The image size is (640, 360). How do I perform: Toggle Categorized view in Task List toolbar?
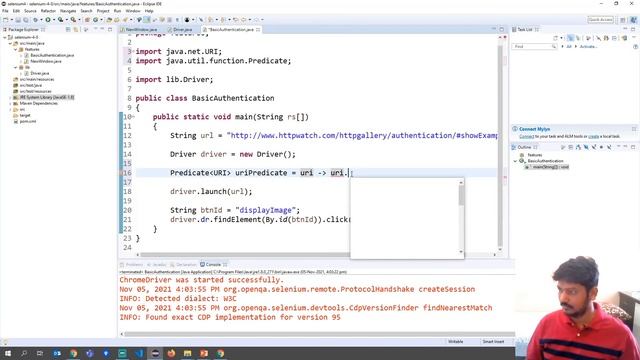click(x=571, y=38)
